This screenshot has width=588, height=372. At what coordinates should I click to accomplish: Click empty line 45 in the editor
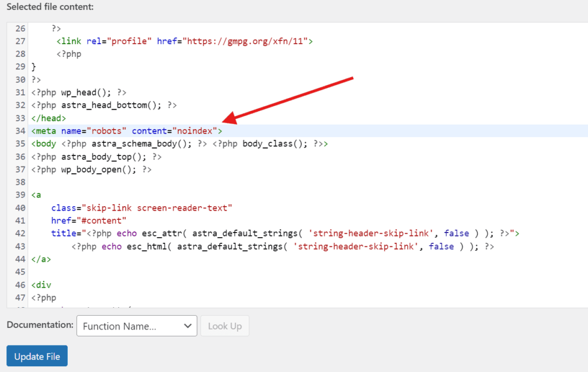click(x=308, y=272)
